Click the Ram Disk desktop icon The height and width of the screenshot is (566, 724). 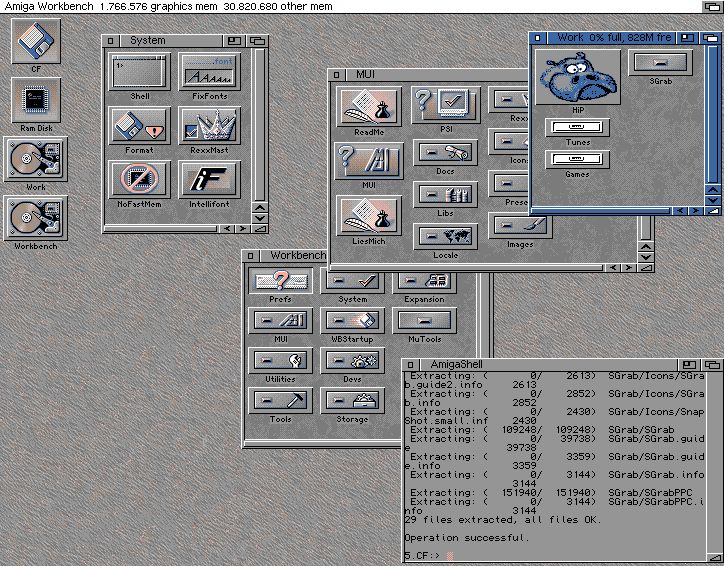coord(35,100)
